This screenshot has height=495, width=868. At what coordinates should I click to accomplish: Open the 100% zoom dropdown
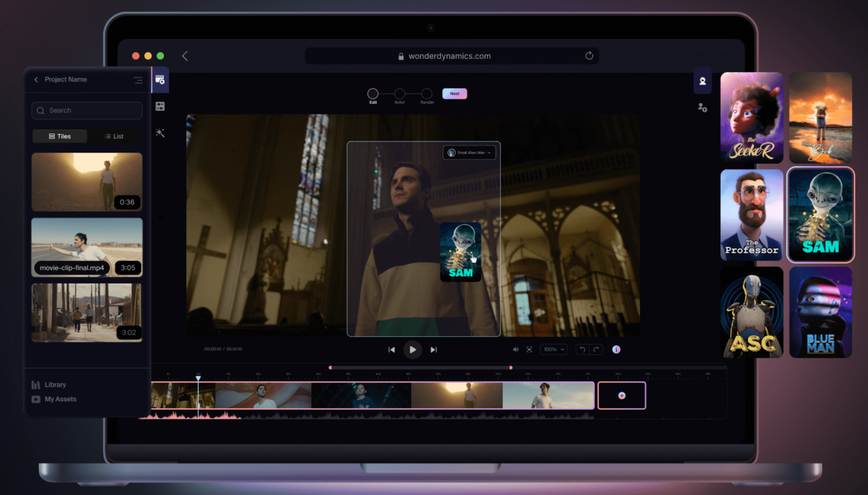[x=553, y=349]
